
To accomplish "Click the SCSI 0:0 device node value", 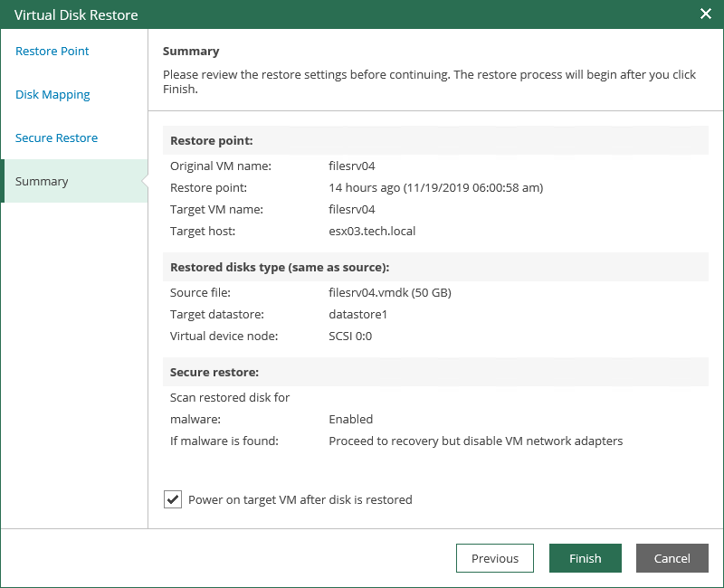I will (350, 336).
